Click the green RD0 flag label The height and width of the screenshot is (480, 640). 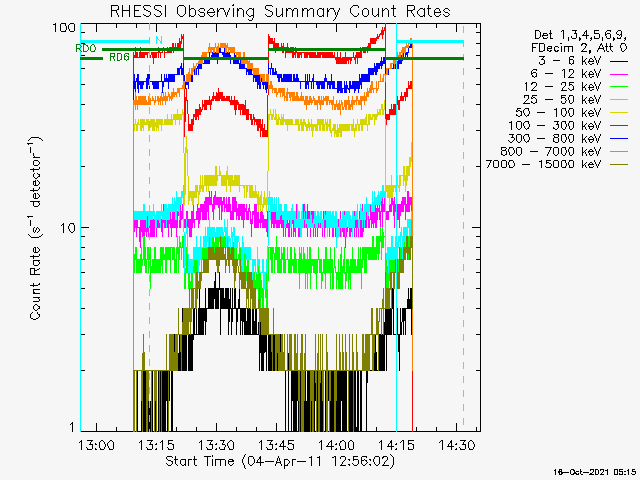86,49
